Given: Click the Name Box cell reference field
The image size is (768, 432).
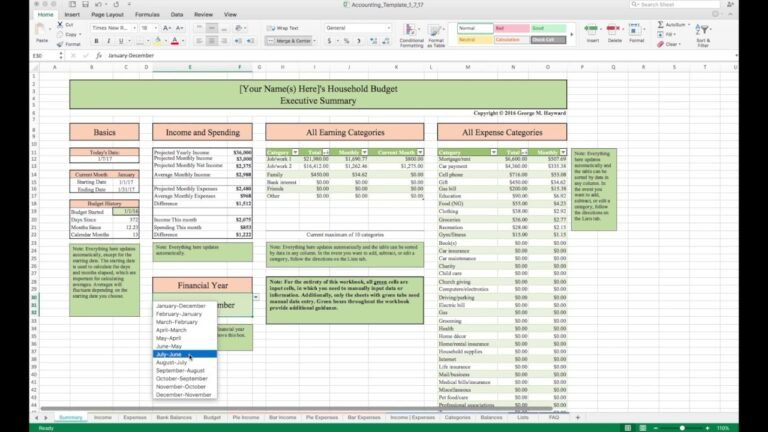Looking at the screenshot, I should (x=45, y=56).
